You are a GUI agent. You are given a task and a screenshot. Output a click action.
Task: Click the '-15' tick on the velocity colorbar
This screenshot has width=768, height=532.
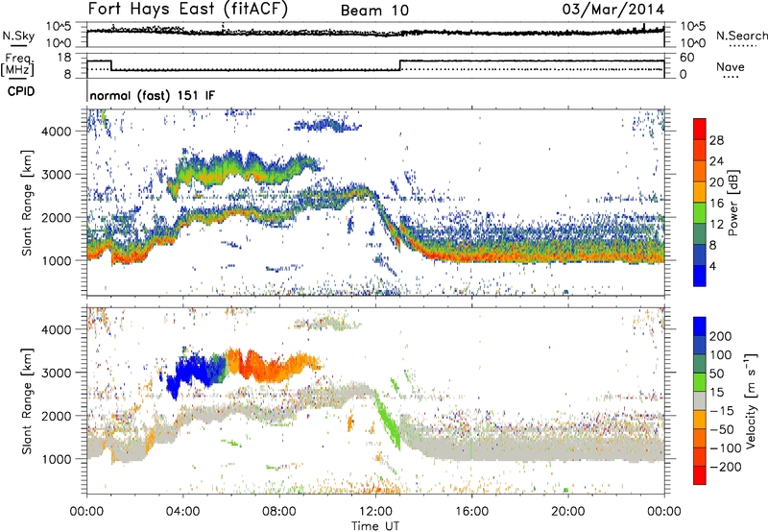tap(722, 411)
